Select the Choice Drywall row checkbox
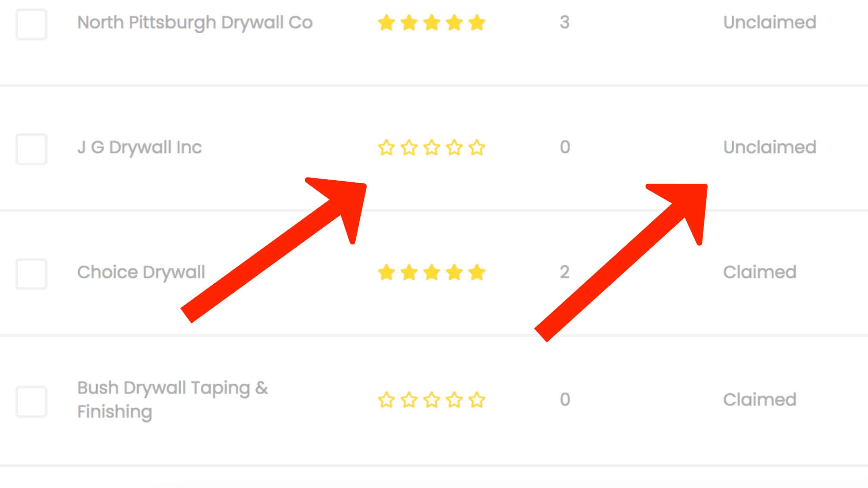 point(31,274)
